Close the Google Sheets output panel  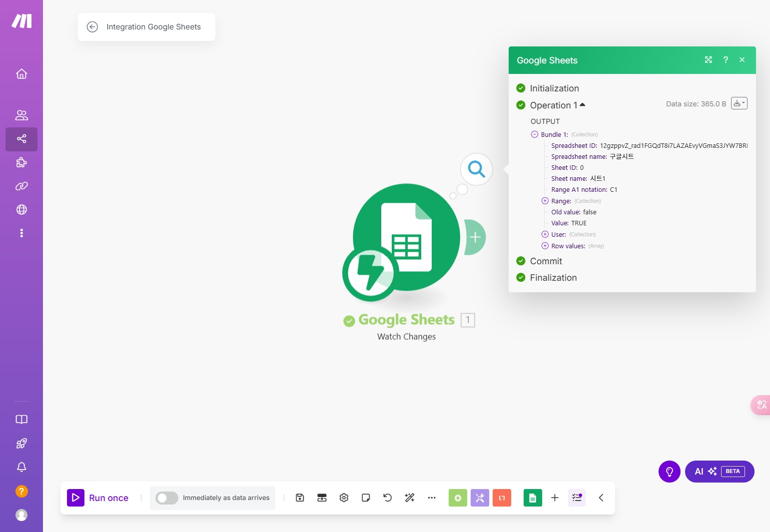point(742,60)
